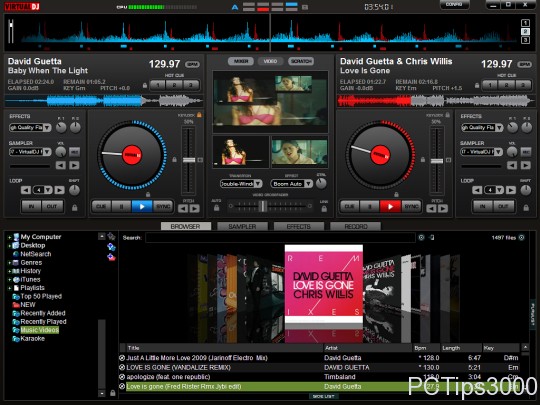
Task: Click the left sampler REC icon
Action: (x=74, y=152)
